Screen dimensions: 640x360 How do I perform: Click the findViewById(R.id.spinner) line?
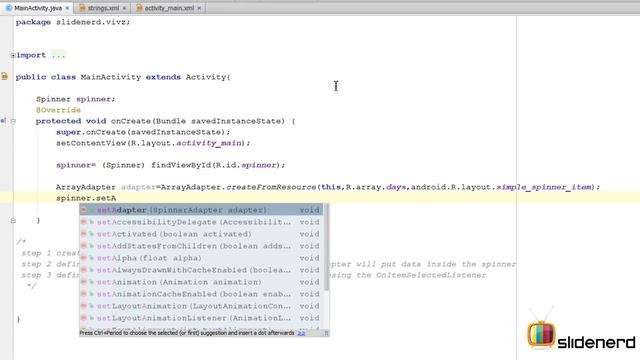click(x=171, y=165)
